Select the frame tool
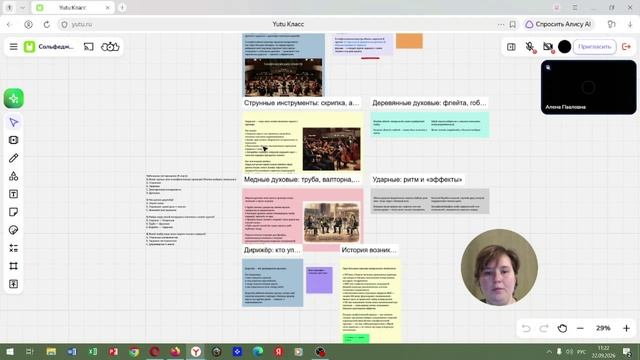640x360 pixels. click(13, 266)
